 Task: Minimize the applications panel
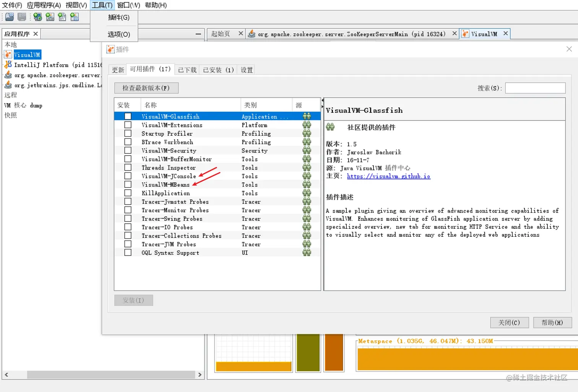198,34
